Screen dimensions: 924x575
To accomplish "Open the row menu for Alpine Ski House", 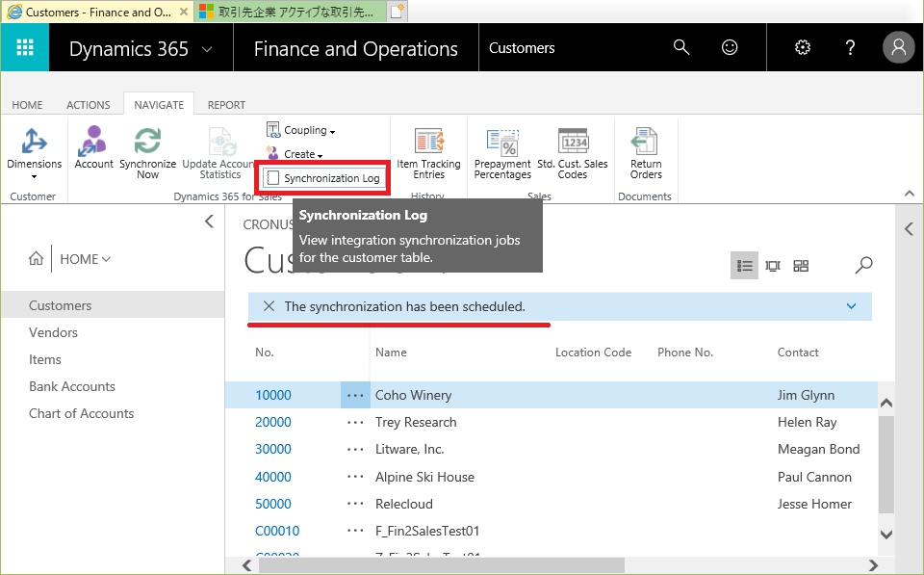I will coord(355,477).
